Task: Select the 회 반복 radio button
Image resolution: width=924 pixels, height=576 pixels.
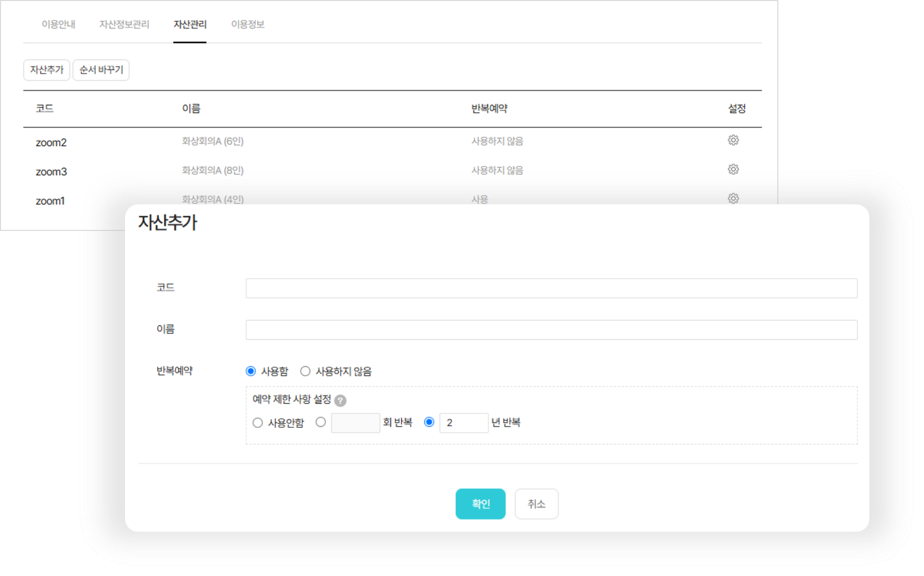Action: [321, 422]
